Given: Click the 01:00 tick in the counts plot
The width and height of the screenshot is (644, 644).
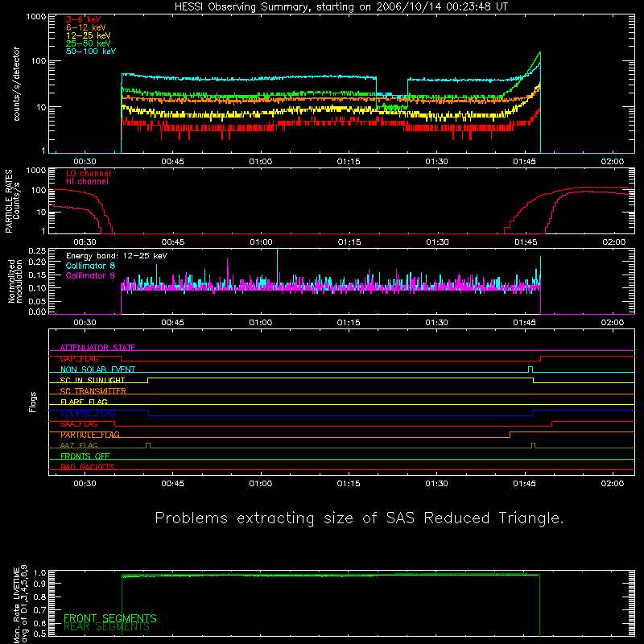Looking at the screenshot, I should [x=260, y=162].
